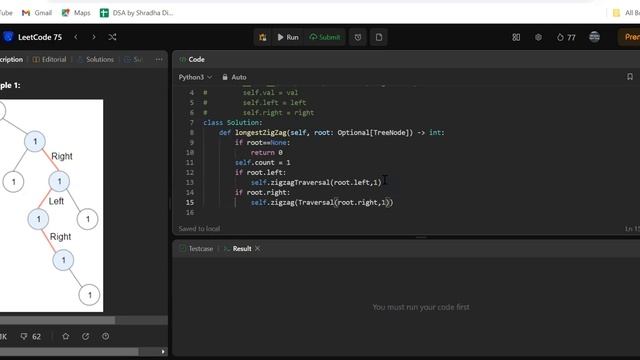The height and width of the screenshot is (360, 640).
Task: Open the LeetCode 75 study plan list
Action: click(40, 37)
